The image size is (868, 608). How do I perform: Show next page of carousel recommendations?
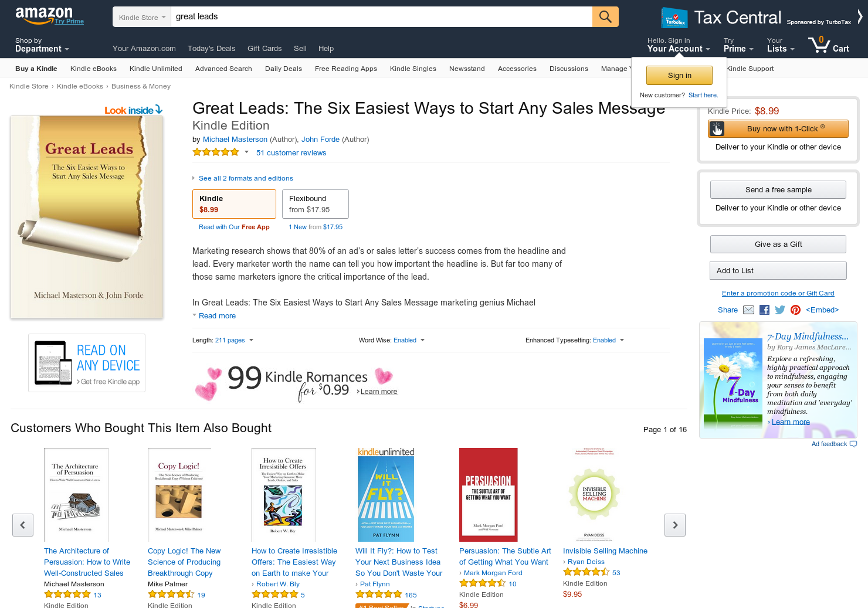coord(675,525)
